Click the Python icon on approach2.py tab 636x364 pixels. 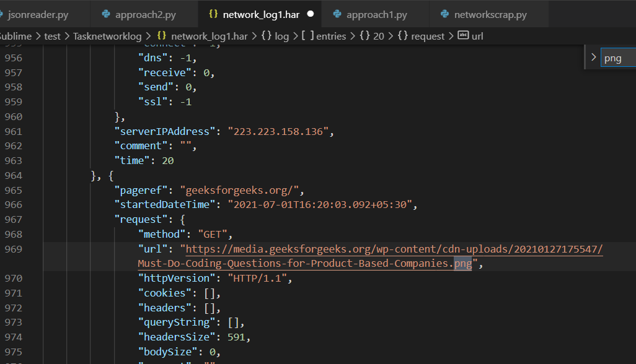(x=106, y=14)
